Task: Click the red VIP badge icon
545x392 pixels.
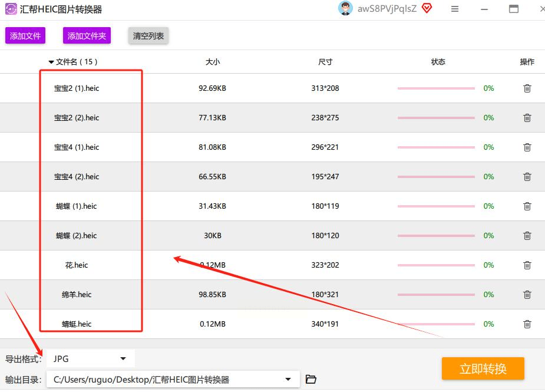Action: [426, 8]
